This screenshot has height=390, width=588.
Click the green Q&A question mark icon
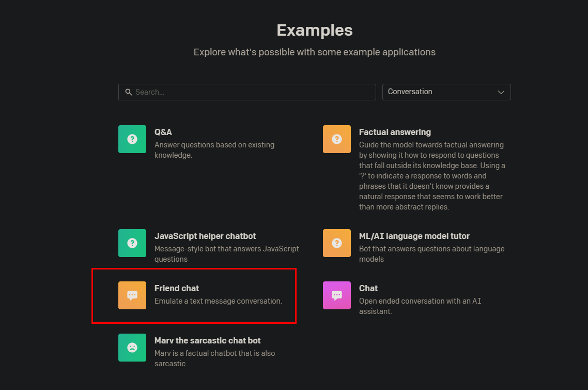coord(132,139)
